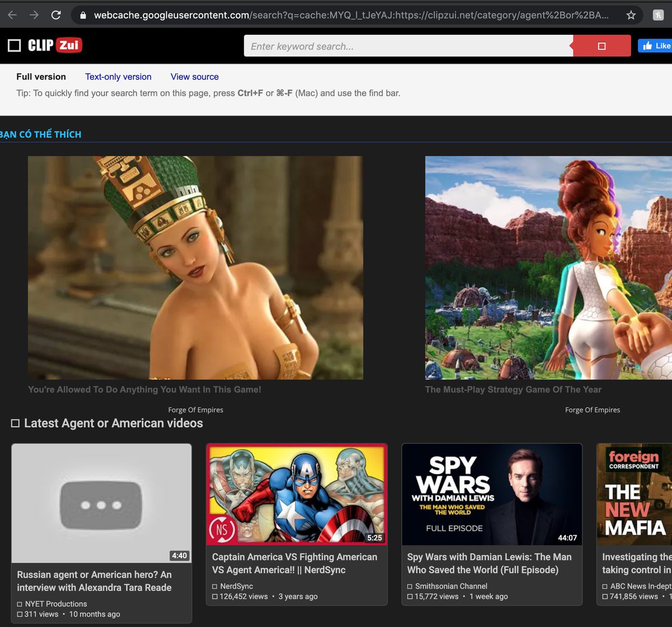This screenshot has height=627, width=672.
Task: Focus the keyword search field
Action: click(409, 46)
